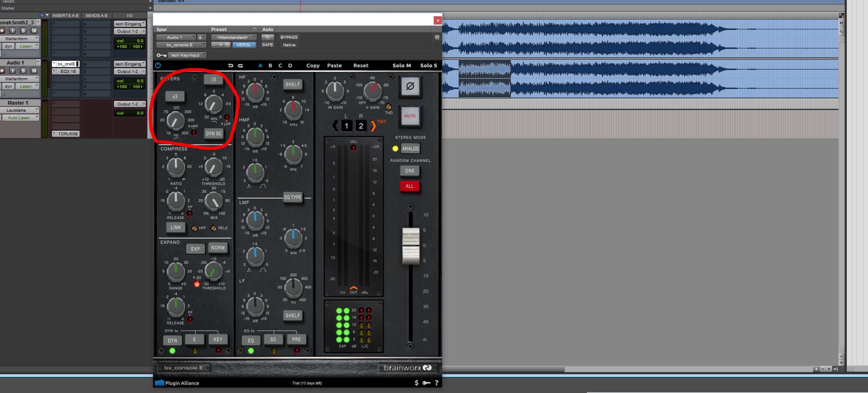Toggle the phase invert Ø button
This screenshot has height=393, width=868.
pos(410,86)
